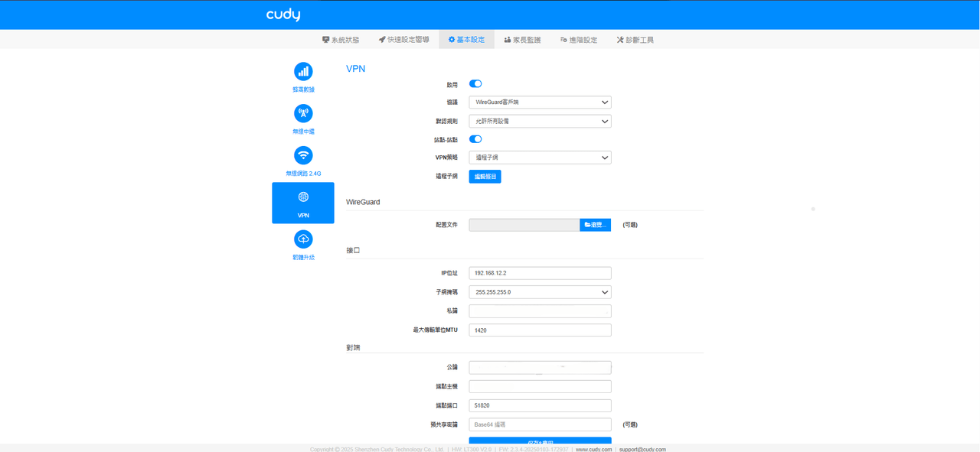
Task: Click the WireGuard section heading
Action: pyautogui.click(x=363, y=202)
